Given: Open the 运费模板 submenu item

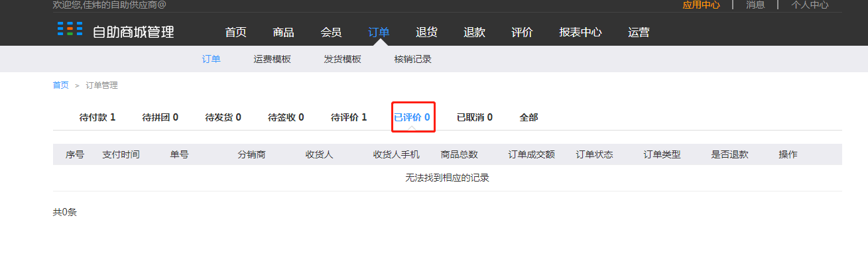Looking at the screenshot, I should click(x=273, y=59).
